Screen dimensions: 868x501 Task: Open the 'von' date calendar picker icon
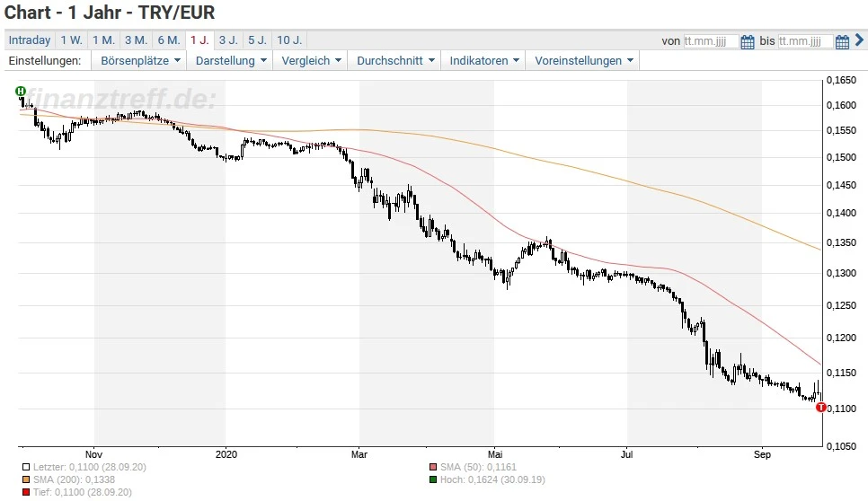pyautogui.click(x=748, y=41)
